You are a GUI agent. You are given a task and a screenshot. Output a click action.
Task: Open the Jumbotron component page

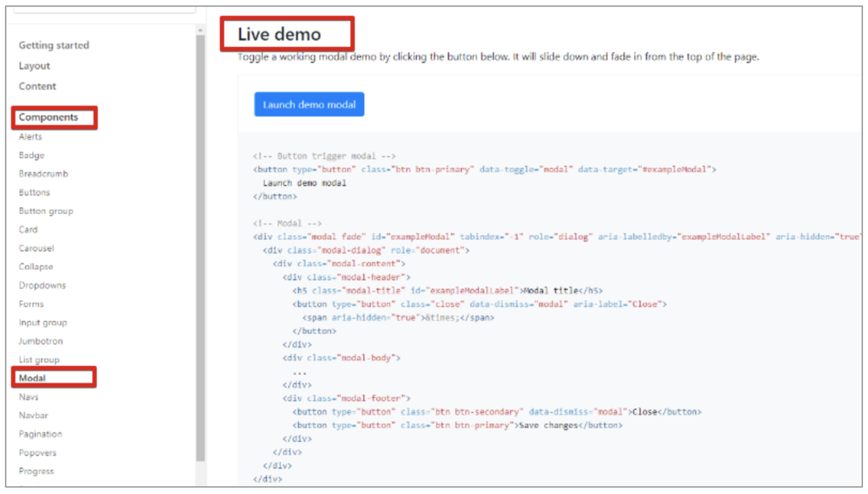point(41,341)
